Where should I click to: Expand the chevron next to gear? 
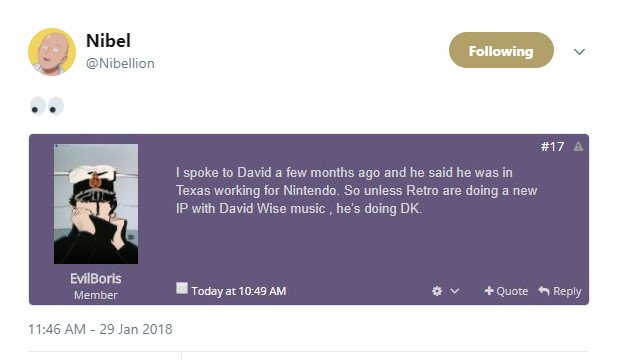coord(454,291)
